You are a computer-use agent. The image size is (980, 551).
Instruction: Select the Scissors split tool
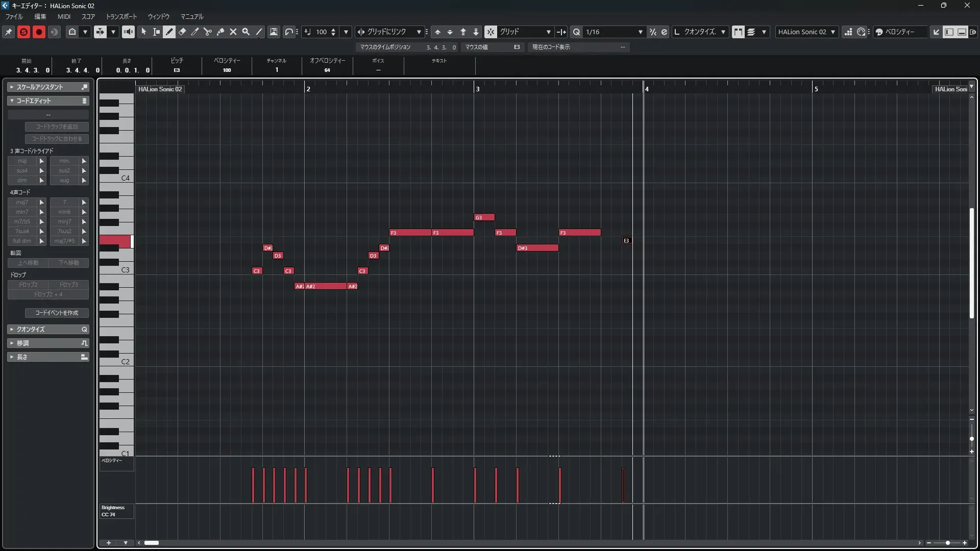(207, 32)
